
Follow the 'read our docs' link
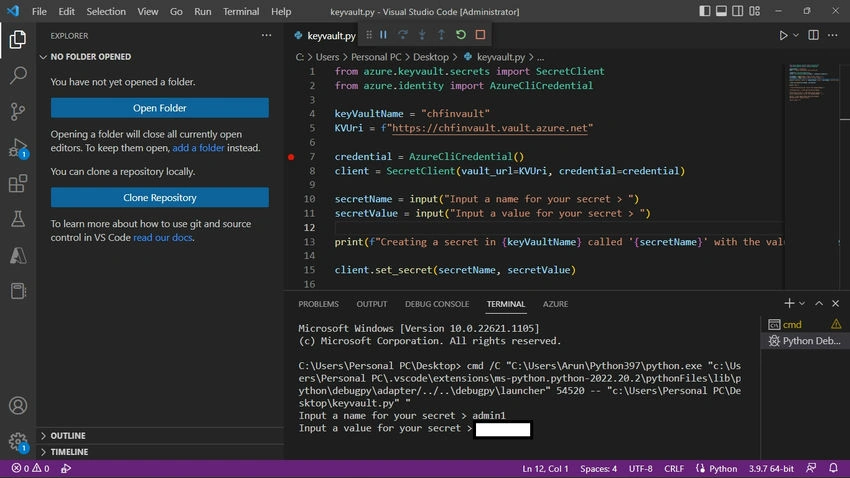[163, 237]
